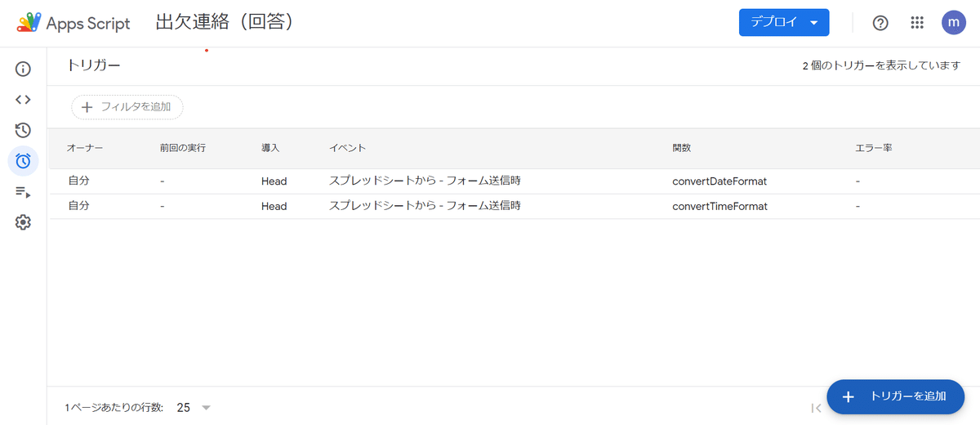Open Project Settings gear icon
This screenshot has height=425, width=980.
23,222
